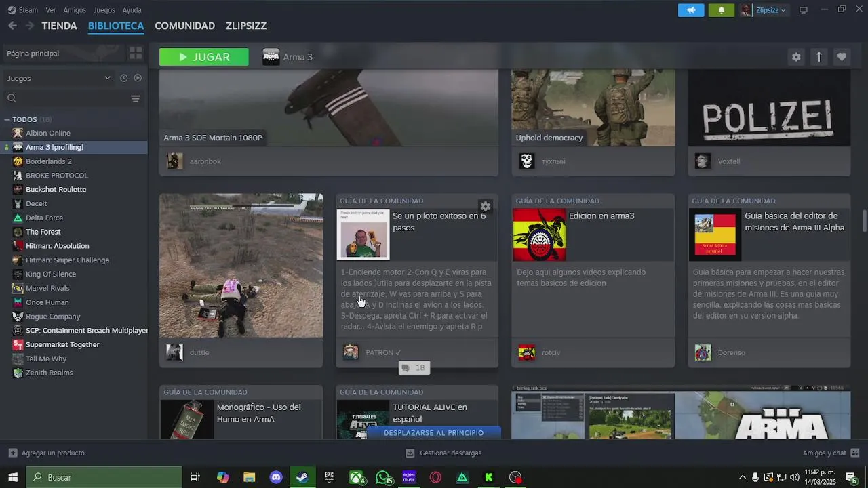Open the Amigos menu
The image size is (868, 488).
[x=75, y=10]
